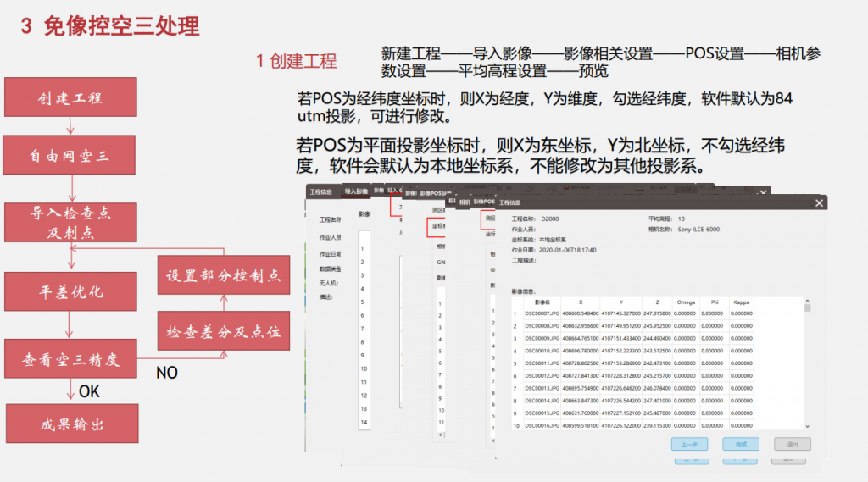Click the project name value D2000
868x482 pixels.
[x=549, y=219]
